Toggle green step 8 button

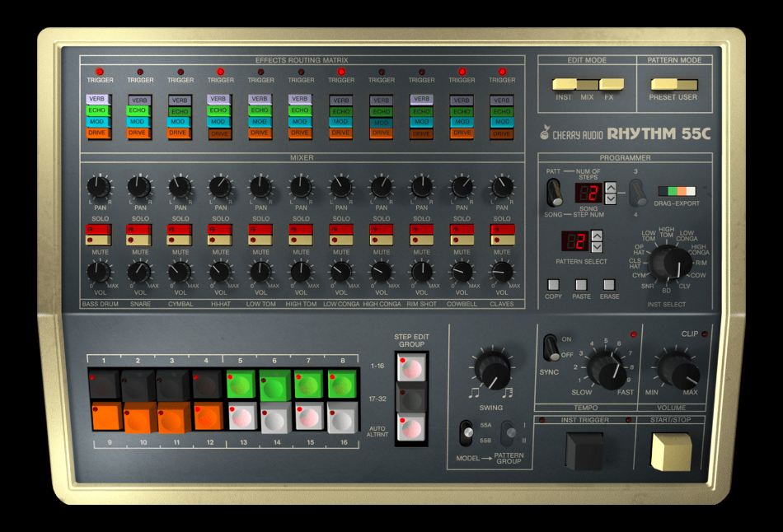point(343,384)
